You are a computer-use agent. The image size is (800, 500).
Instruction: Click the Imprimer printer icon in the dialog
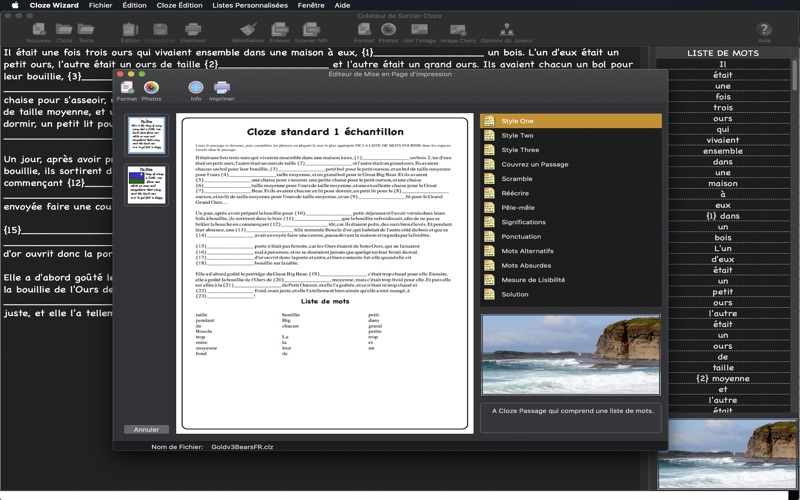pyautogui.click(x=222, y=89)
